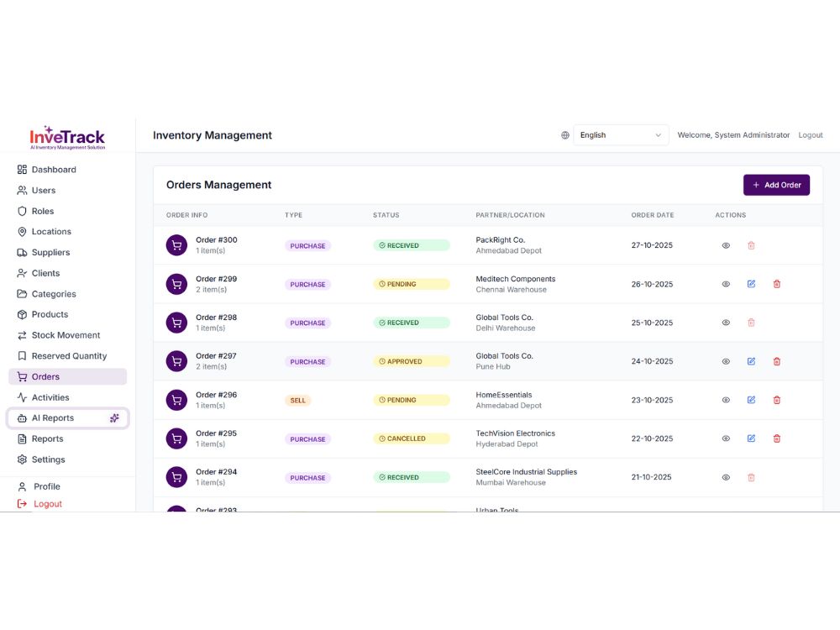The width and height of the screenshot is (840, 630).
Task: Click order date 23-10-2025
Action: click(652, 400)
